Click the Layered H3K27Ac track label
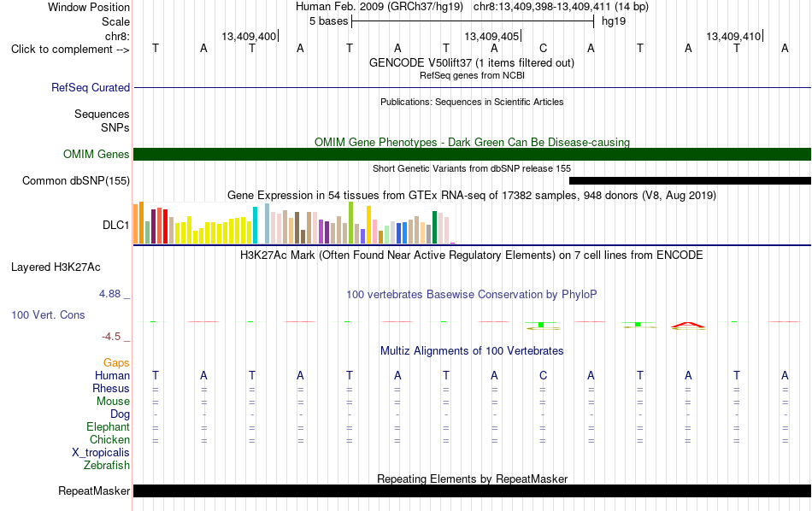The image size is (812, 511). pyautogui.click(x=56, y=267)
